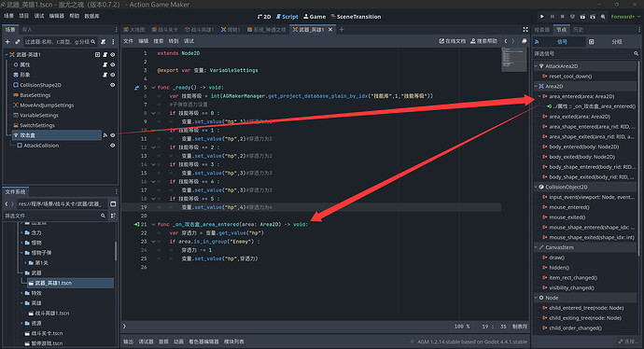The image size is (644, 349).
Task: Select the SwitchSettings node
Action: (x=37, y=125)
